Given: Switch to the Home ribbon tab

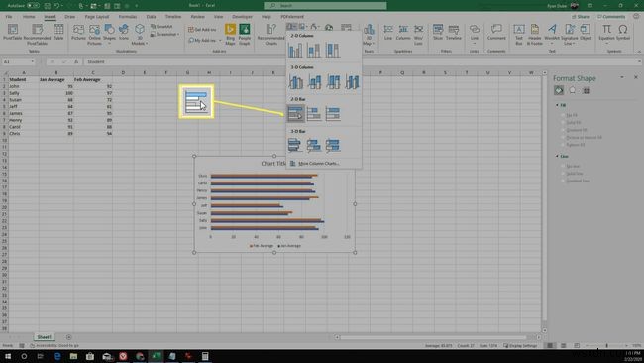Looking at the screenshot, I should click(29, 17).
